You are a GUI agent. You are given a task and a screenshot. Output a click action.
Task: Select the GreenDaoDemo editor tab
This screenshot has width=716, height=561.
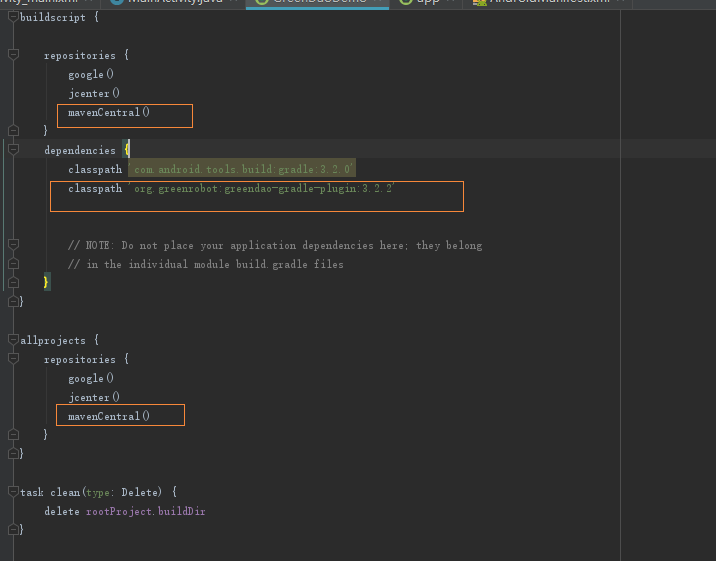tap(317, 2)
